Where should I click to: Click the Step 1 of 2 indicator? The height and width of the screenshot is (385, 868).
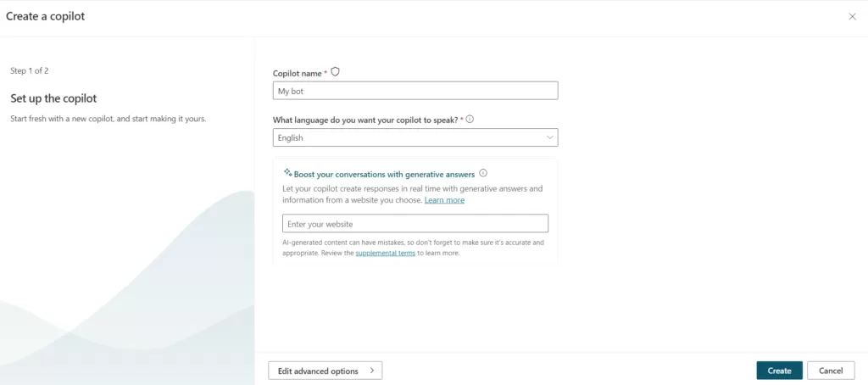click(35, 71)
